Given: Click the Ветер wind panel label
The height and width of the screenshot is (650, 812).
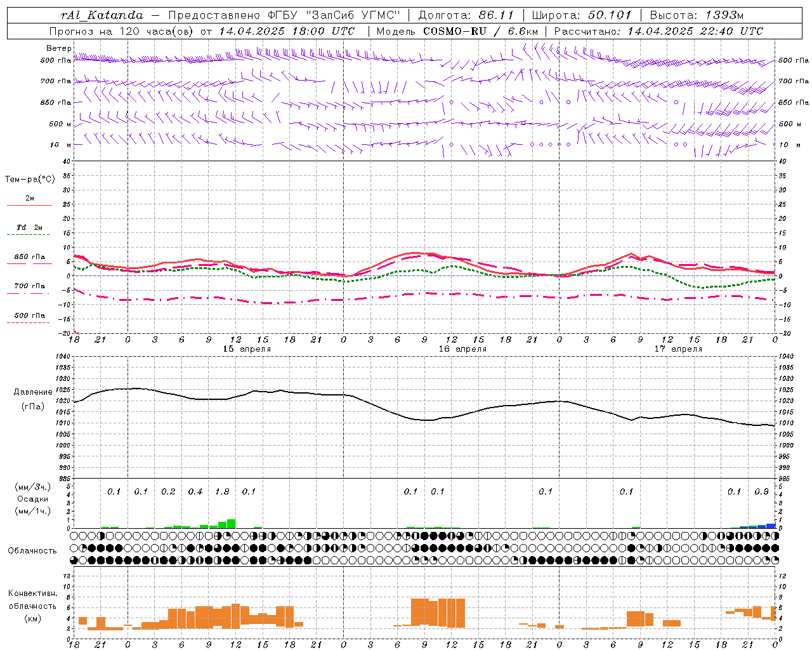Looking at the screenshot, I should [59, 48].
